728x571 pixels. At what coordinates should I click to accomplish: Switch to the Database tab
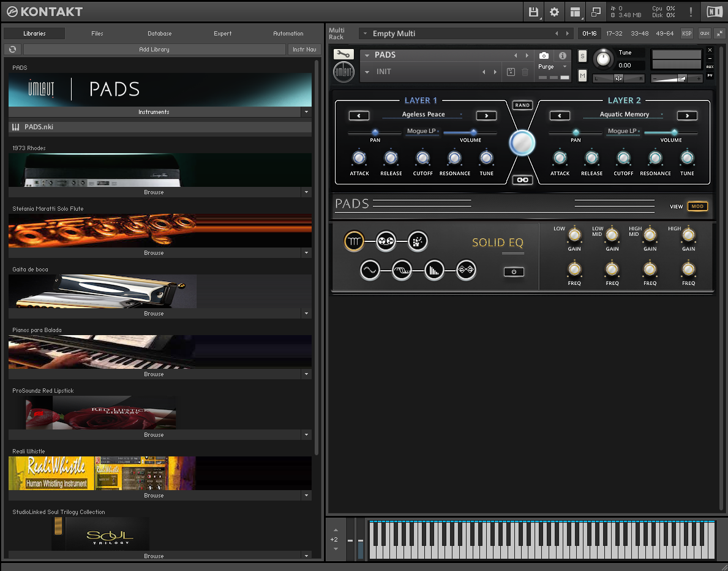tap(160, 34)
